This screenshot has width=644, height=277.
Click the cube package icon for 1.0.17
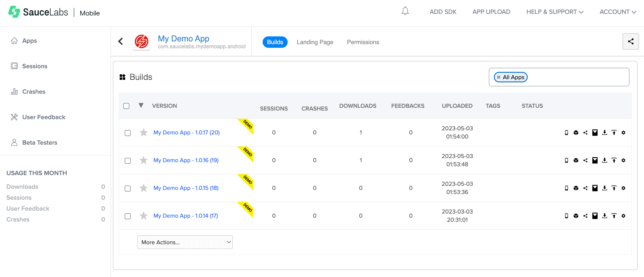click(576, 132)
